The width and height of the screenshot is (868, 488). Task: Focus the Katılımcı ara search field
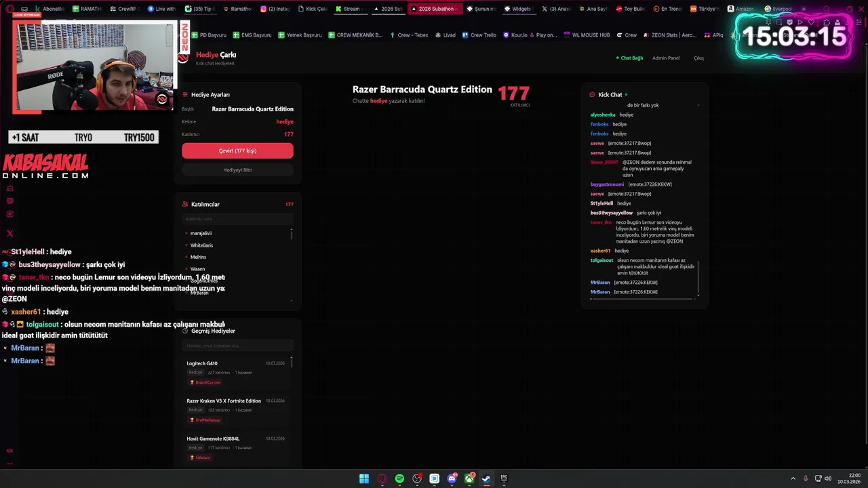coord(237,219)
